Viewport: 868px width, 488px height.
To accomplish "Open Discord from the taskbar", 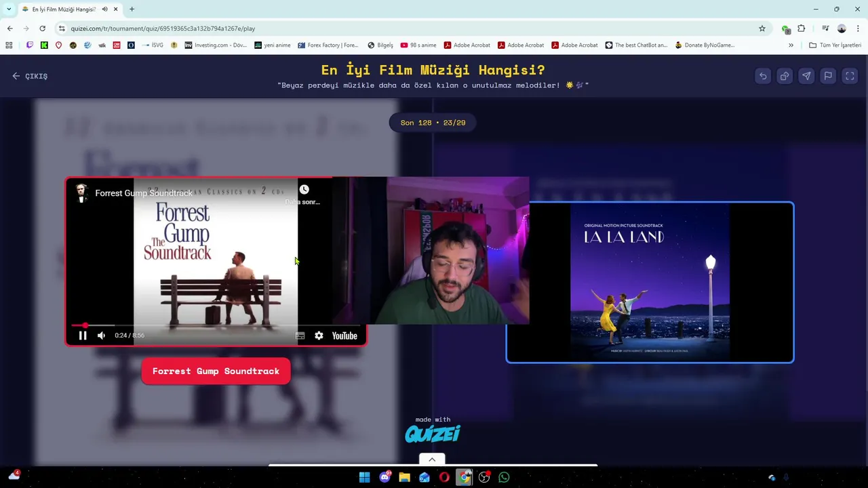I will [x=385, y=477].
